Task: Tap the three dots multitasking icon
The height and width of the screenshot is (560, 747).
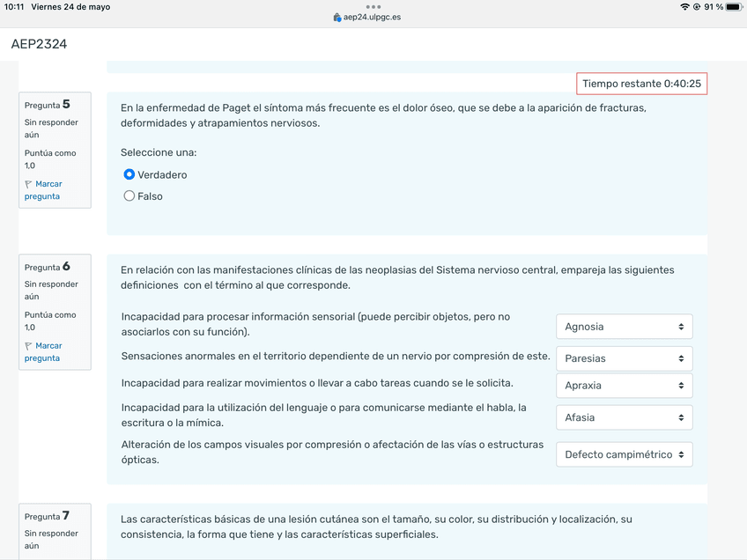Action: [x=373, y=6]
